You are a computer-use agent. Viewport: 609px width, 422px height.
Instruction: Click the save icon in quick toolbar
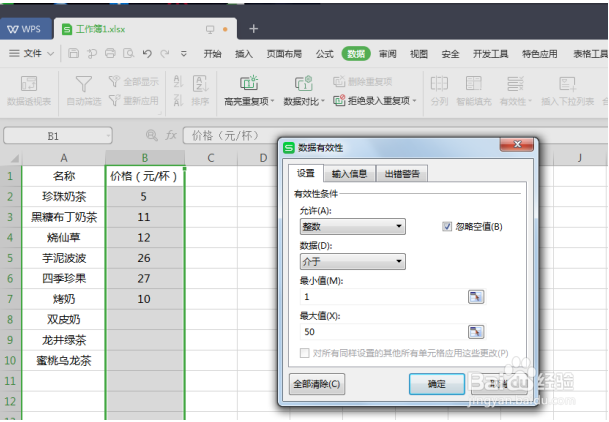pyautogui.click(x=73, y=53)
